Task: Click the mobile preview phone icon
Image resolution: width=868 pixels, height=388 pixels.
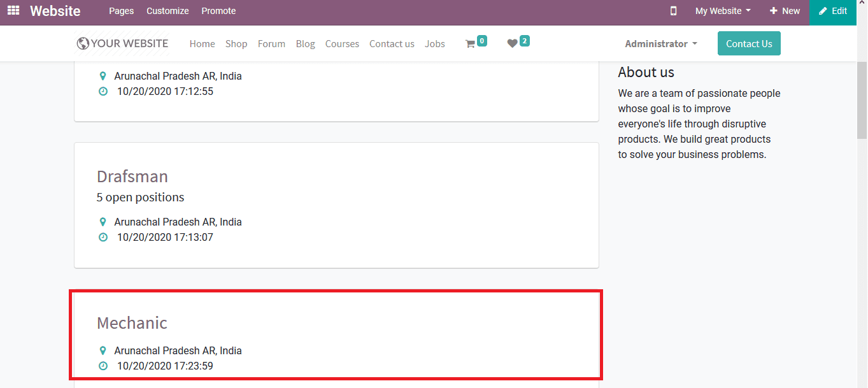Action: coord(673,11)
